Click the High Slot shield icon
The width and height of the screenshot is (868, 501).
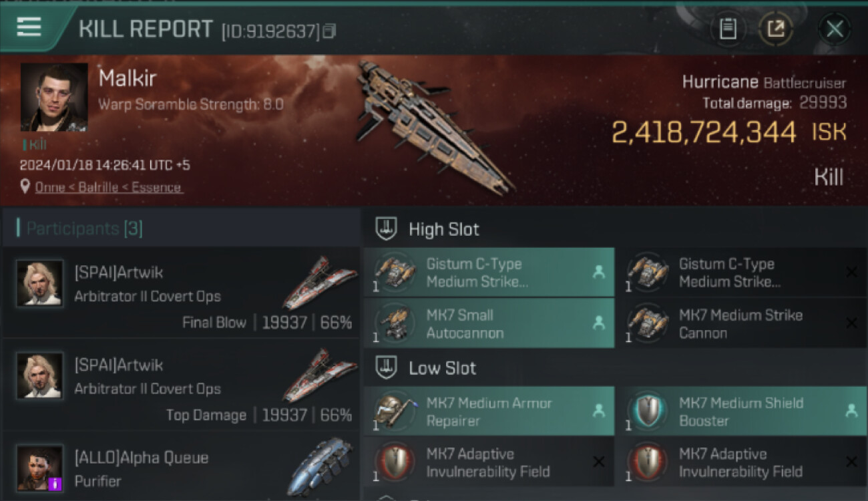pos(386,229)
